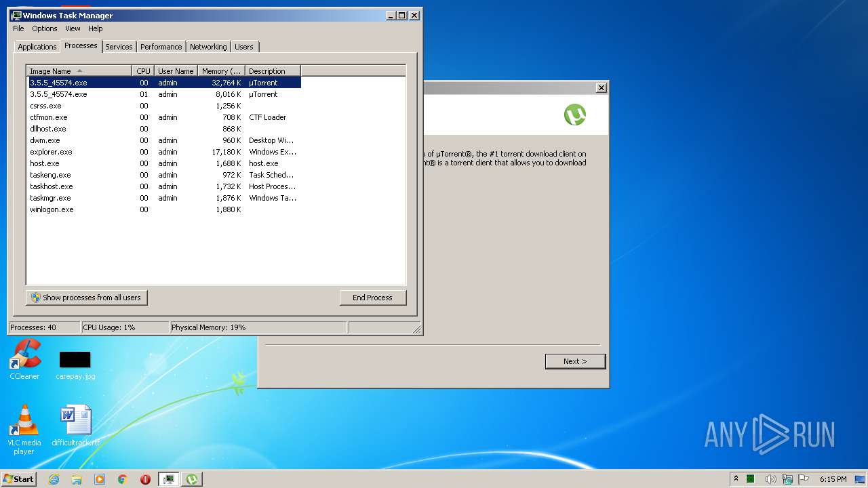This screenshot has width=868, height=488.
Task: Click the Processes: 40 status entry
Action: coord(44,327)
